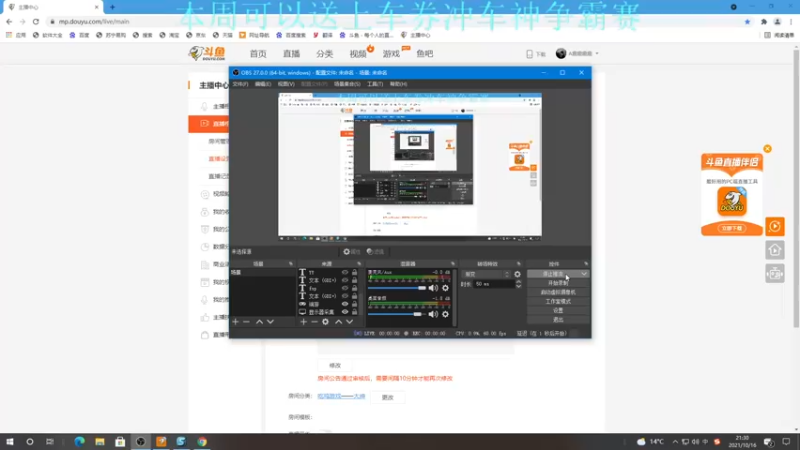Open the 停止推流 button dropdown arrow

click(584, 274)
